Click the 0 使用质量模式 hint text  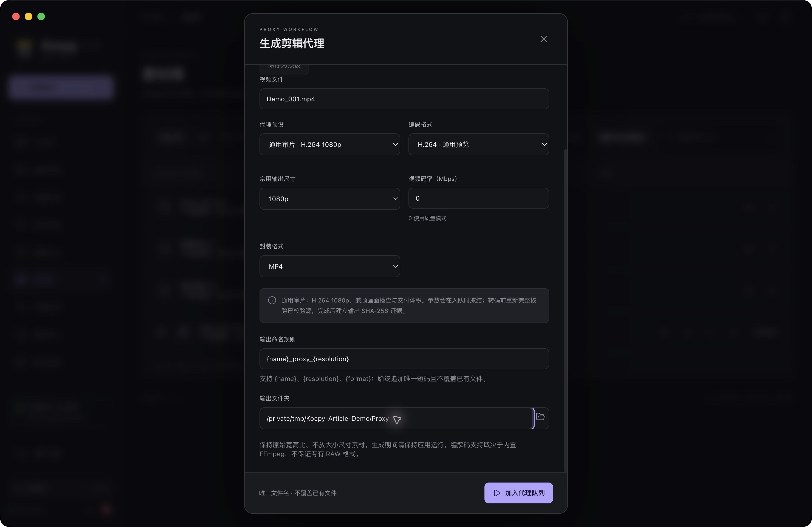[x=427, y=218]
